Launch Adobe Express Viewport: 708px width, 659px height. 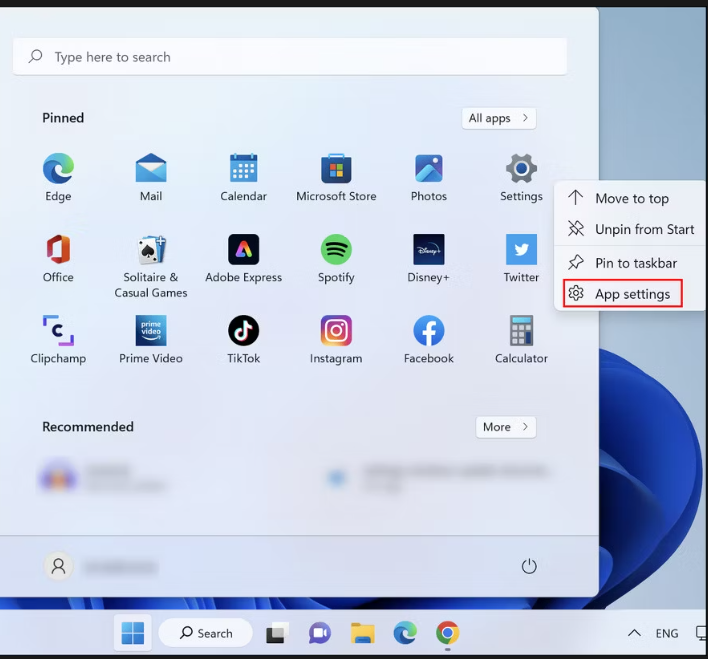coord(243,259)
